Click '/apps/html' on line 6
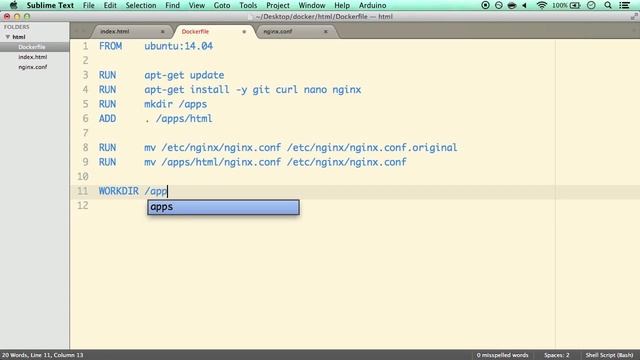Viewport: 640px width, 360px height. tap(184, 118)
